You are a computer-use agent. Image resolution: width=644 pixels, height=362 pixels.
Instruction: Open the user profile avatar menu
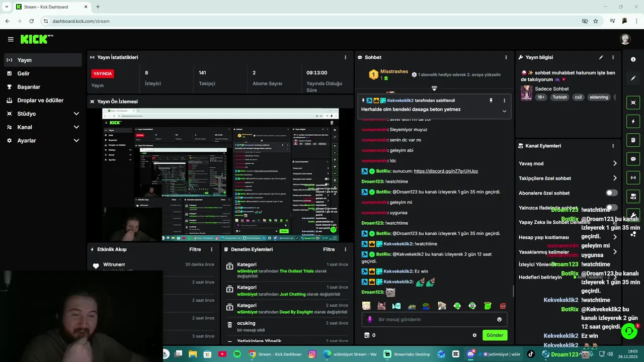pos(625,39)
